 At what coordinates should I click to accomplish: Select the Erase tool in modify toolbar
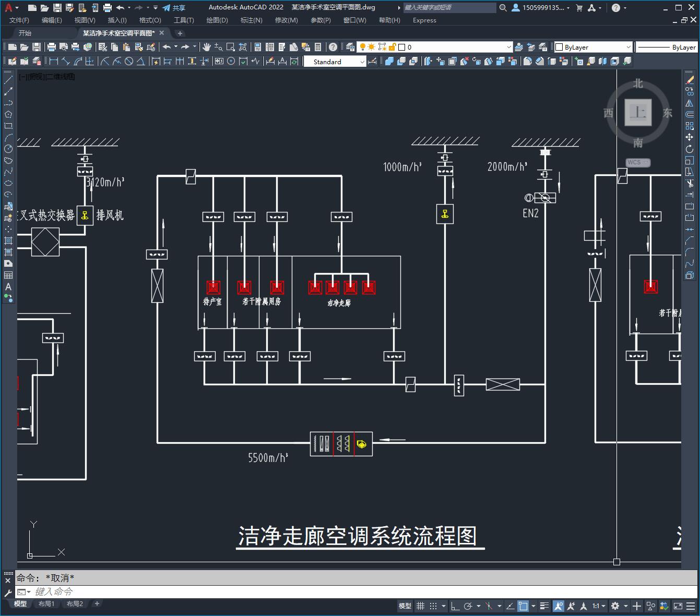coord(690,80)
